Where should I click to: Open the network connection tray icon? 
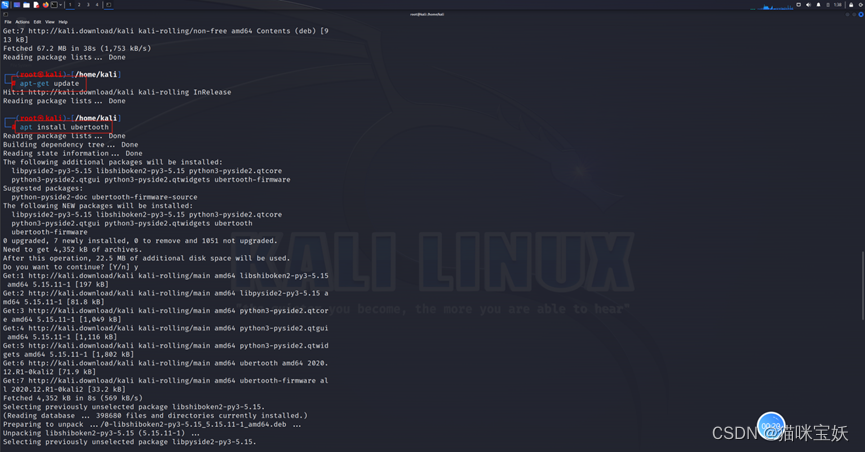click(798, 5)
